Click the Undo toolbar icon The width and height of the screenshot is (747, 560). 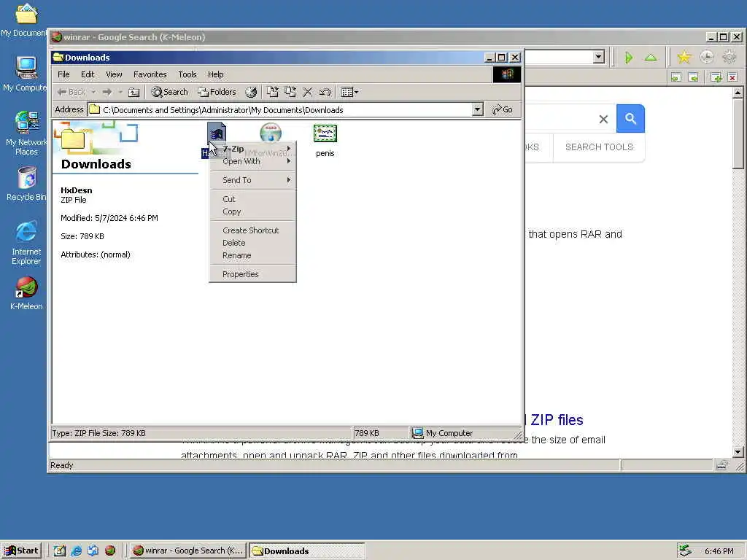point(325,93)
